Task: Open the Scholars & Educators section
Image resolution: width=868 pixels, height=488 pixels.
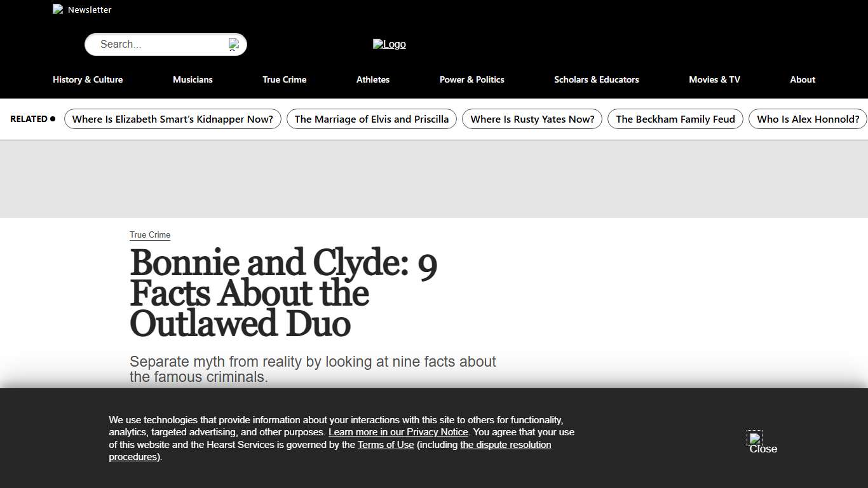Action: 597,79
